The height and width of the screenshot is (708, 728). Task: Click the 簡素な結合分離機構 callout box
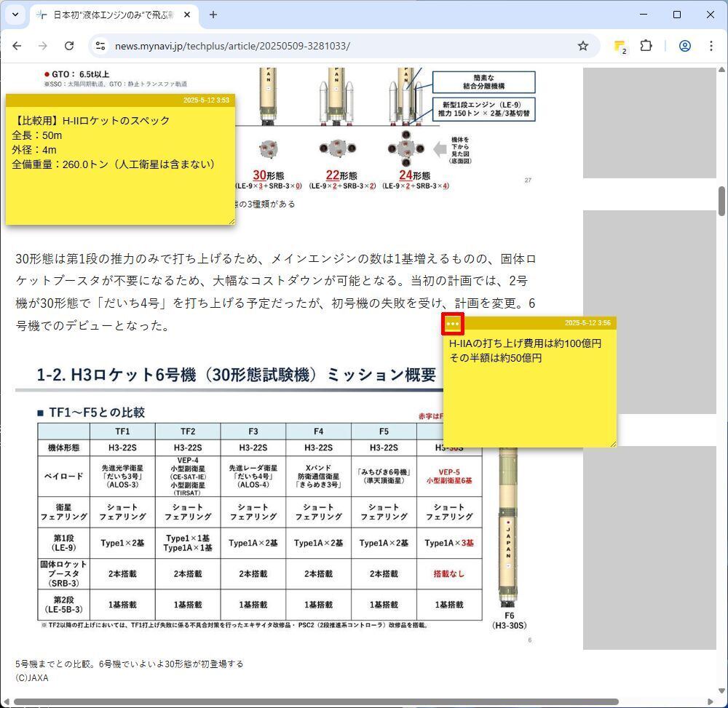[x=484, y=82]
